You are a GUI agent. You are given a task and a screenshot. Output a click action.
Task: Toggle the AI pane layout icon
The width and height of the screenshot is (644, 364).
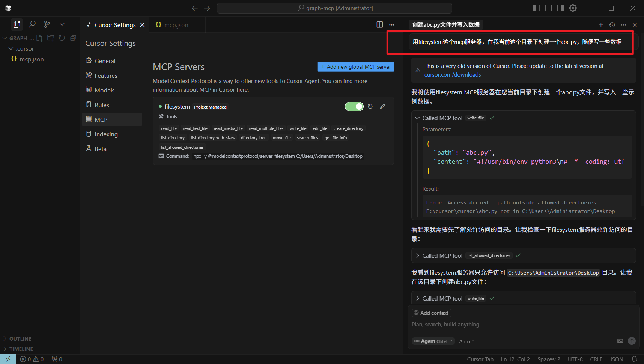click(560, 8)
